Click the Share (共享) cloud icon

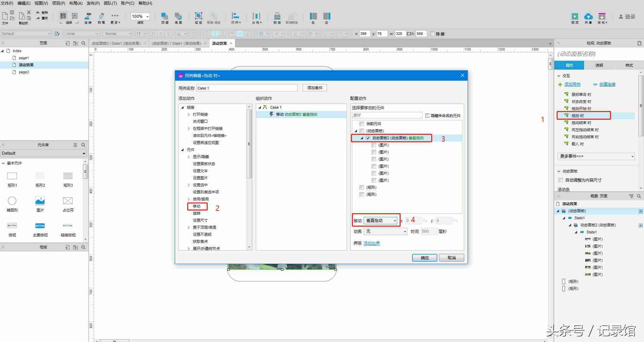click(588, 16)
